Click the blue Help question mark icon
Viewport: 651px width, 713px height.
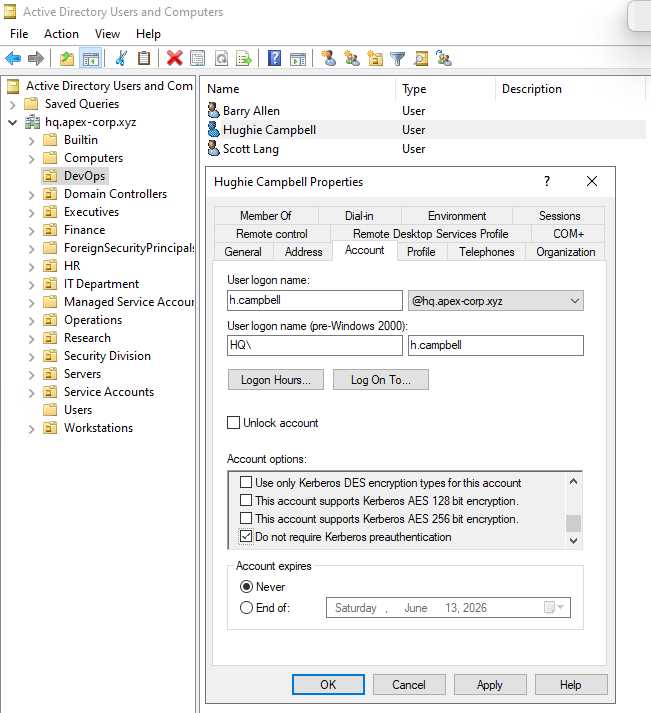click(x=275, y=58)
